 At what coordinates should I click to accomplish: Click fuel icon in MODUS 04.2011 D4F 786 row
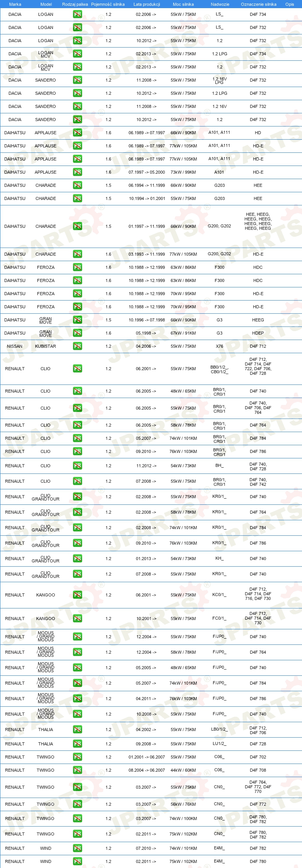(x=77, y=699)
